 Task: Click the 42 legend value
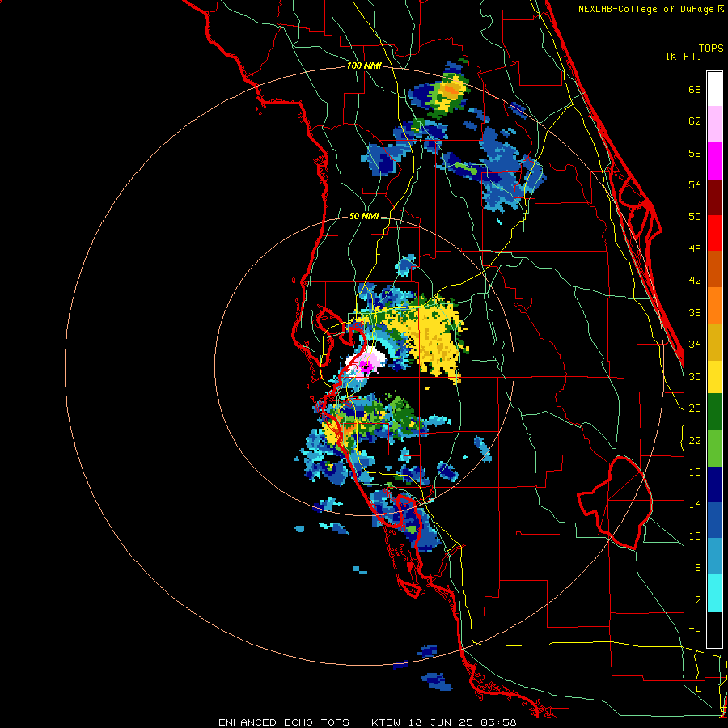coord(695,280)
